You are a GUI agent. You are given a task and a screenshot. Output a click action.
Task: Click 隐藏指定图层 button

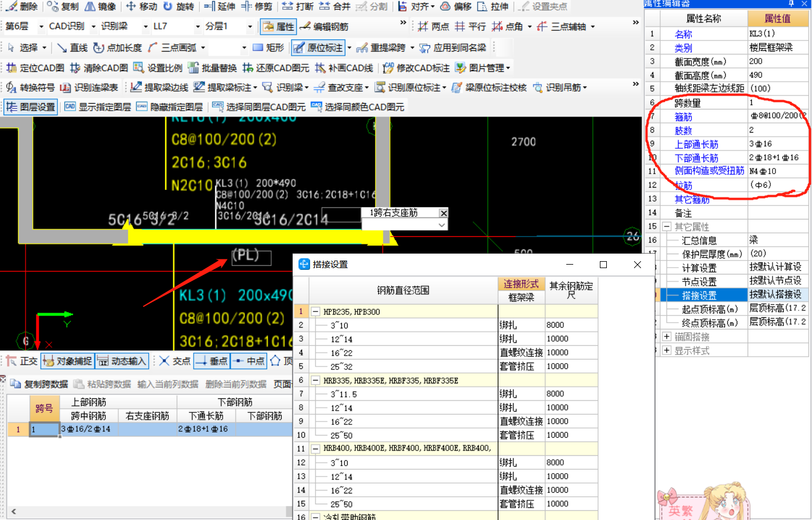coord(169,107)
